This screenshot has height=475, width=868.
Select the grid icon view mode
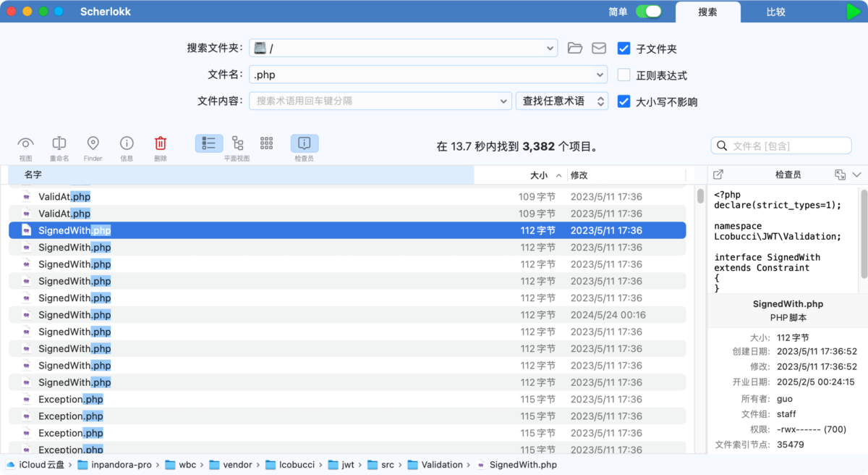(x=266, y=143)
